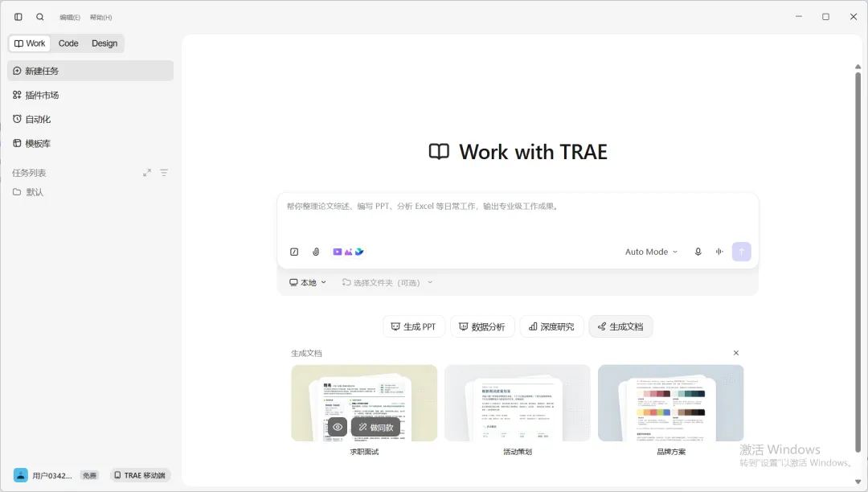This screenshot has width=868, height=492.
Task: Open search with the magnifier icon
Action: [x=40, y=17]
